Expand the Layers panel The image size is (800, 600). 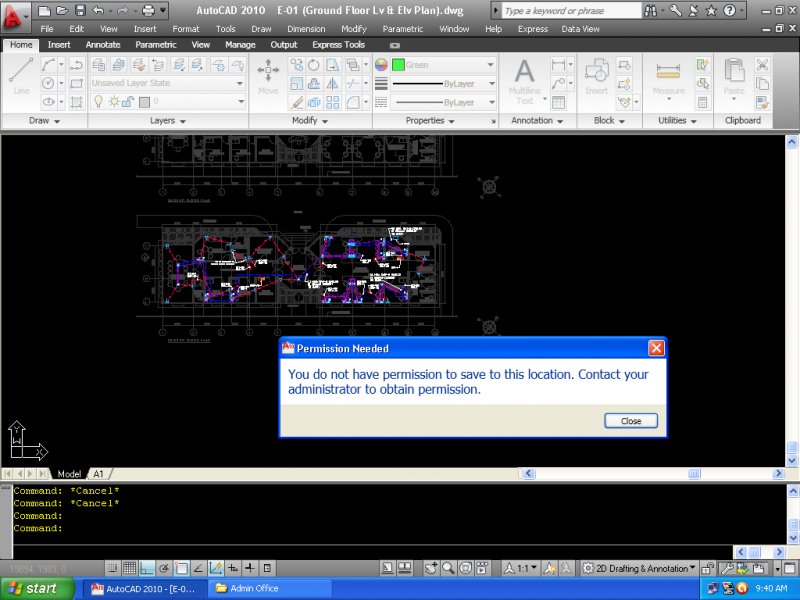(167, 121)
